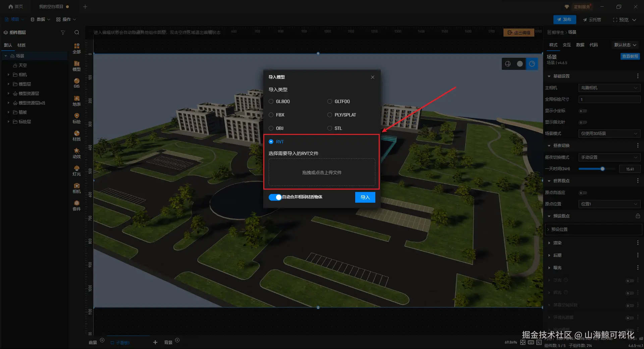Image resolution: width=644 pixels, height=349 pixels.
Task: Open the 材质 component category
Action: tap(76, 136)
